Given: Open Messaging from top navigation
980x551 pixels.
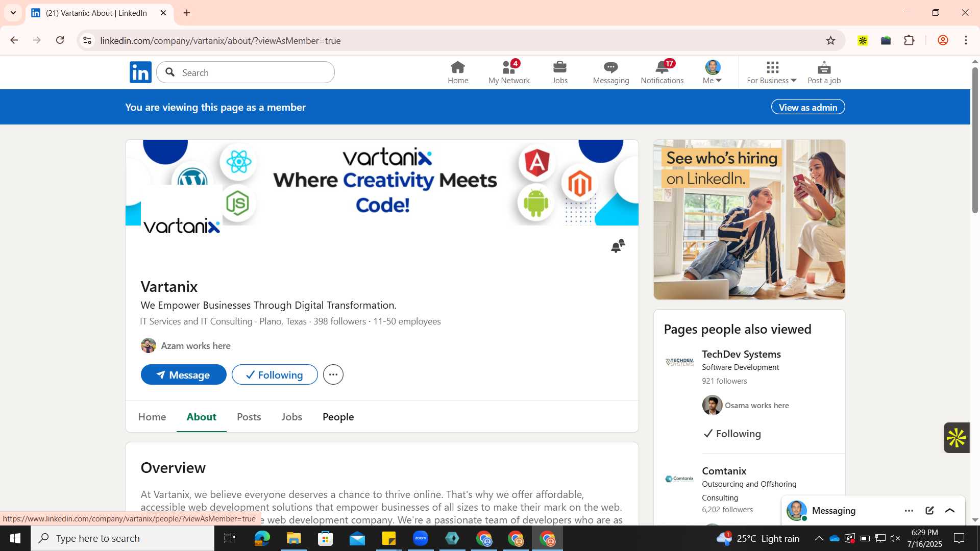Looking at the screenshot, I should pos(611,72).
